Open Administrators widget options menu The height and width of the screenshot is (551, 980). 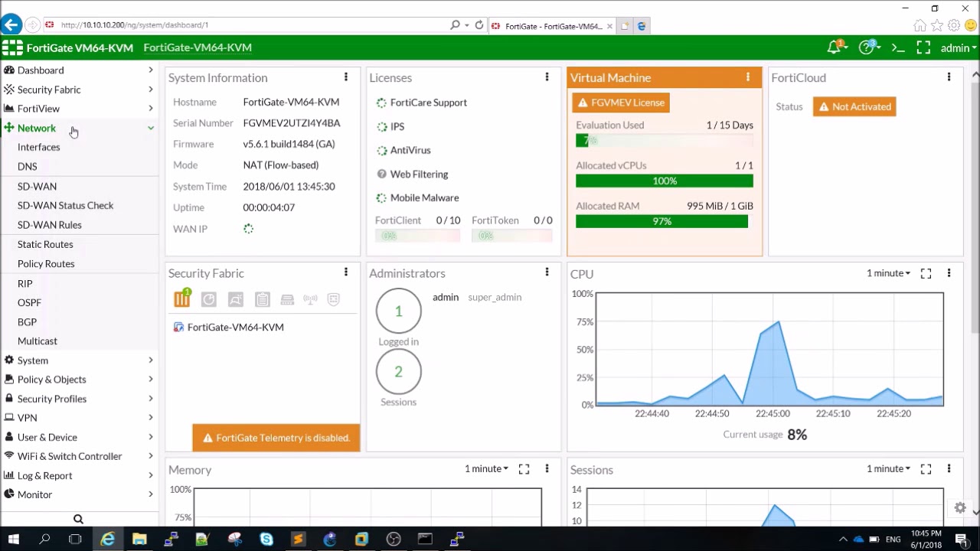tap(547, 272)
